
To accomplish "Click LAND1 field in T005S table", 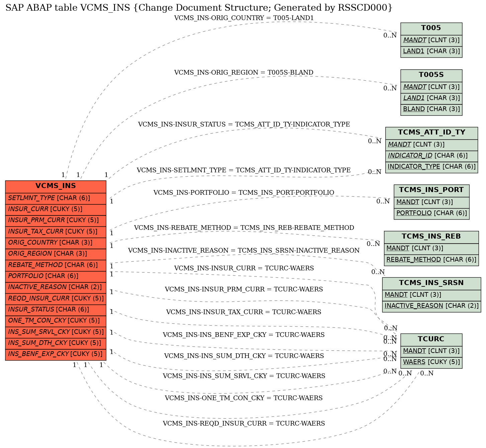I will tap(431, 99).
